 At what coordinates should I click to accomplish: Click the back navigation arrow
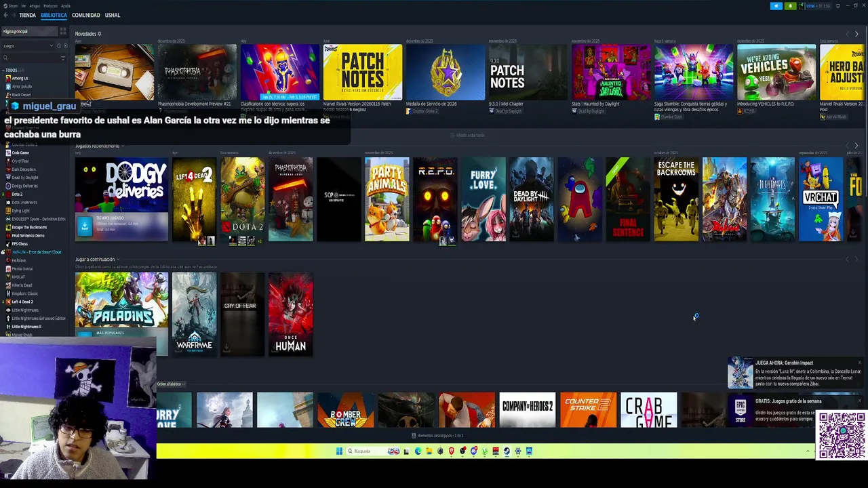click(x=5, y=15)
